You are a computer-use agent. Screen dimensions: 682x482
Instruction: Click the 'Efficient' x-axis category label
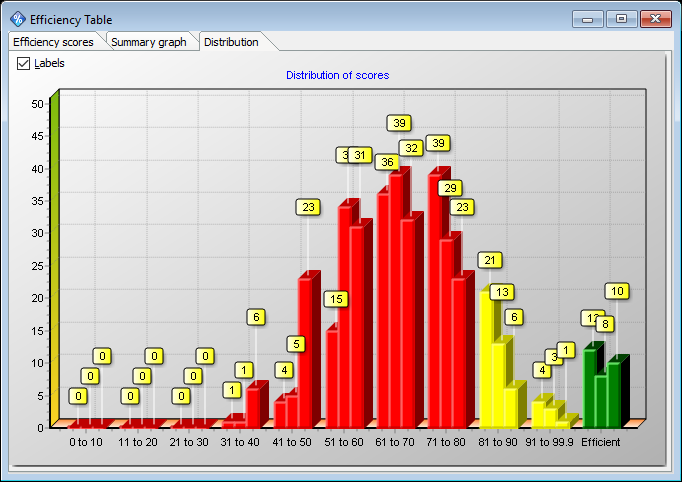point(600,441)
